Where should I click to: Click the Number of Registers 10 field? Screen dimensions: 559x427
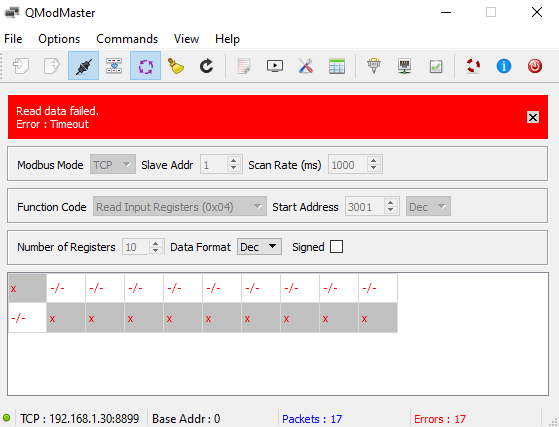[136, 247]
